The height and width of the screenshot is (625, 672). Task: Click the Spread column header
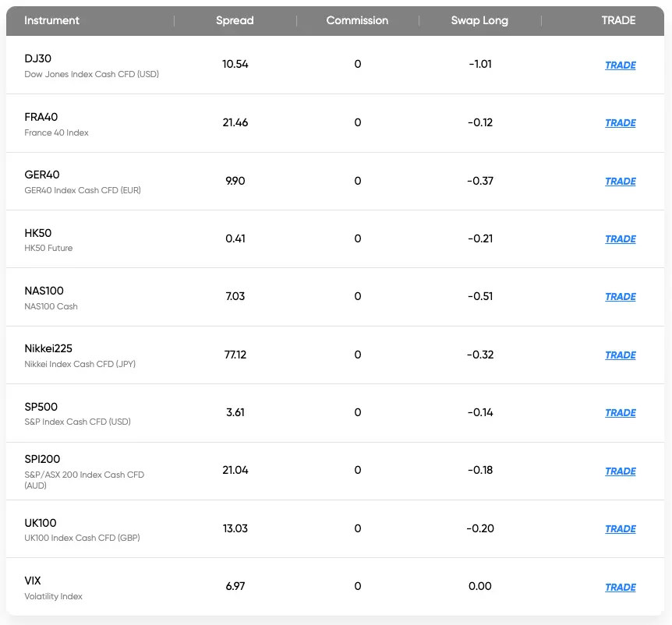tap(235, 21)
